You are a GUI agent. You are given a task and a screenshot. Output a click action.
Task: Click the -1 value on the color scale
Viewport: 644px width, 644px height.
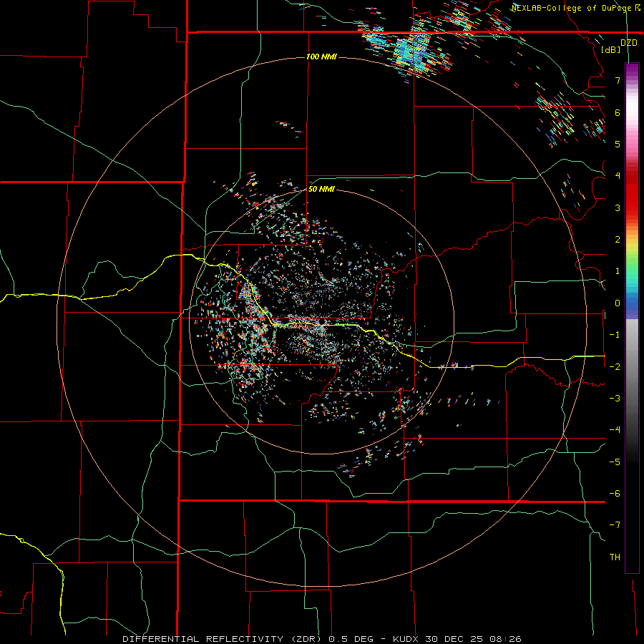click(x=615, y=335)
